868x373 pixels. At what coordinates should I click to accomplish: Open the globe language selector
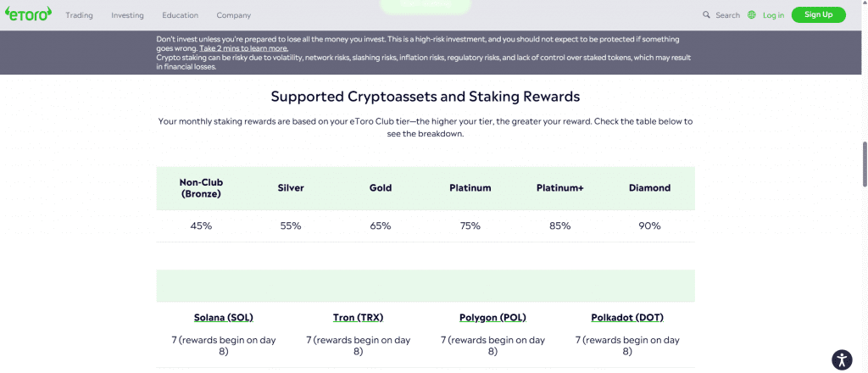coord(752,15)
